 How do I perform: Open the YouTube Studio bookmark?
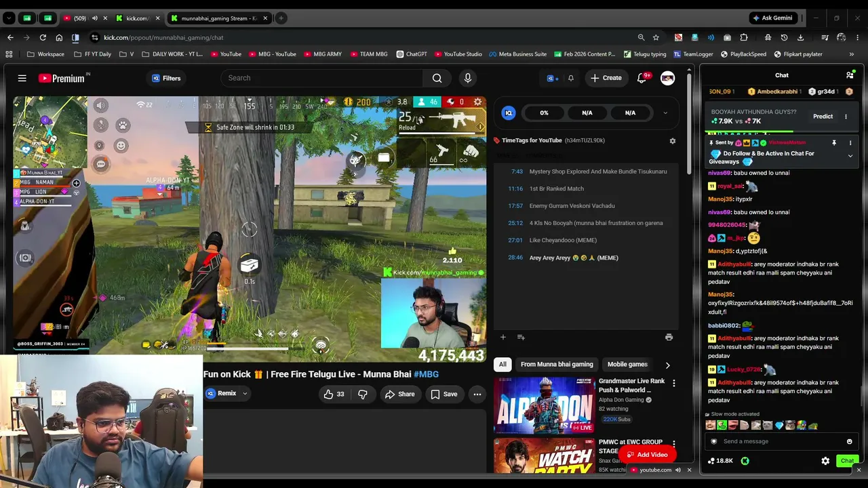coord(458,54)
